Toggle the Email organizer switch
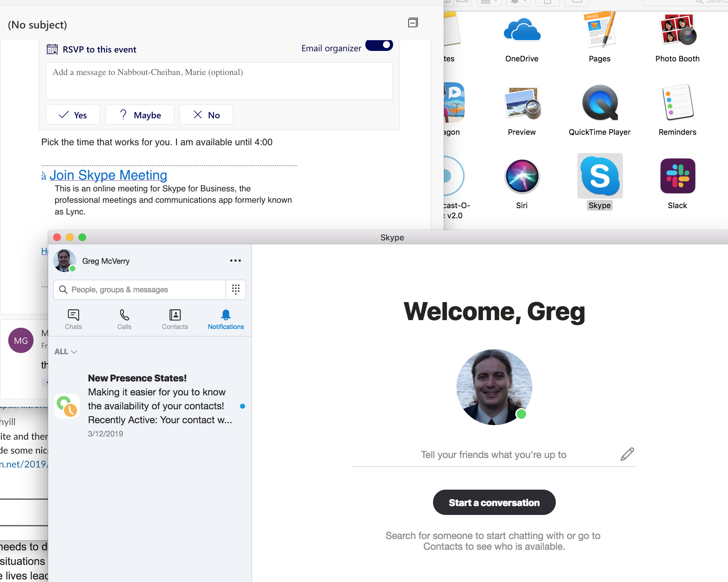This screenshot has width=728, height=582. 379,45
